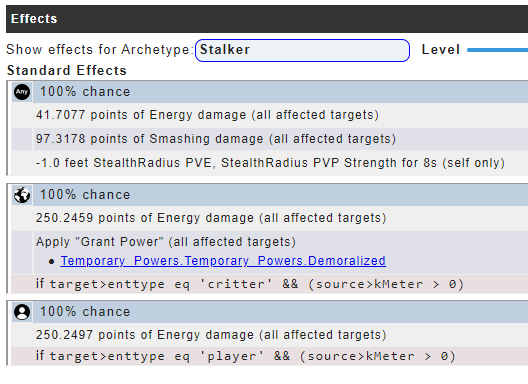
Task: Click the StealthRadius PVE effect row
Action: (x=280, y=163)
